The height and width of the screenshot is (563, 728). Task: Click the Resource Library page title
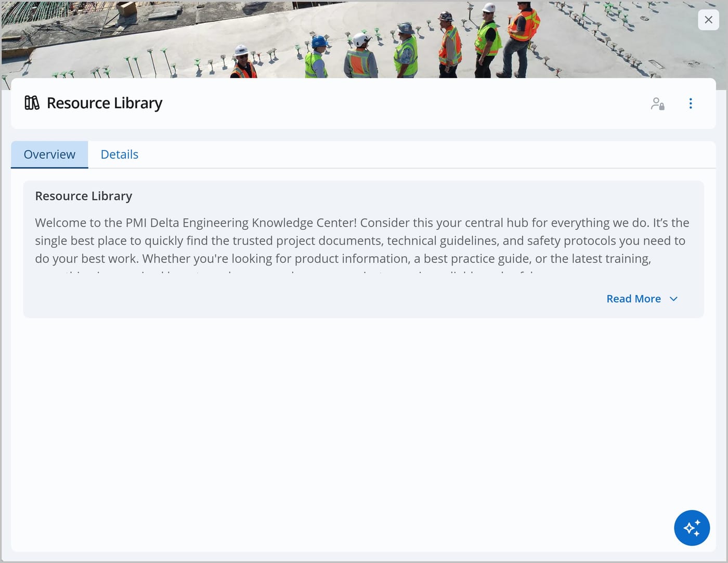(105, 103)
